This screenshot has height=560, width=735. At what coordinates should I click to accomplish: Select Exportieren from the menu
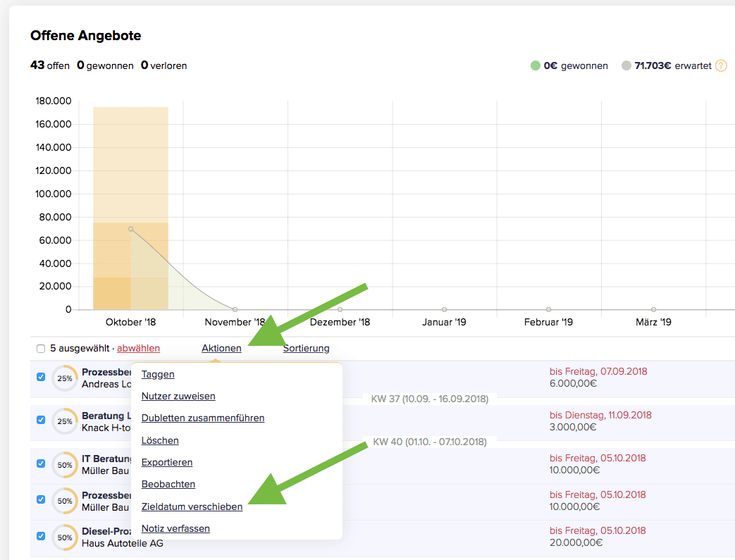(x=167, y=462)
